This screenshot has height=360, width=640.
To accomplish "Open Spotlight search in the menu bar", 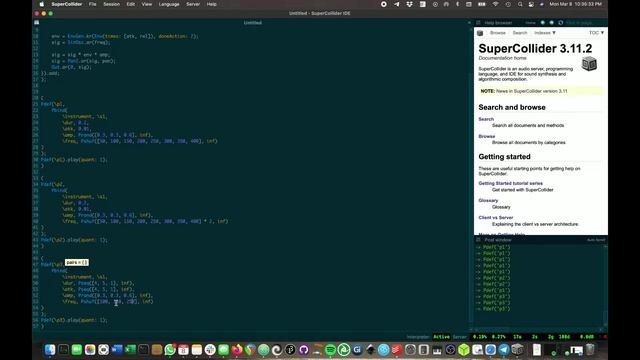I will pos(520,4).
